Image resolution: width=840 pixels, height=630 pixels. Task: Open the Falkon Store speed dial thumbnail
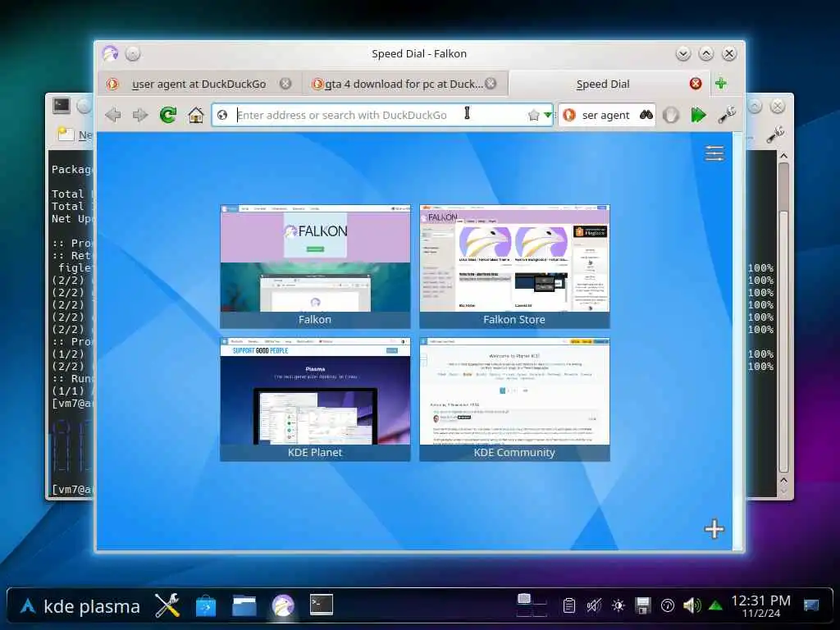pos(514,267)
